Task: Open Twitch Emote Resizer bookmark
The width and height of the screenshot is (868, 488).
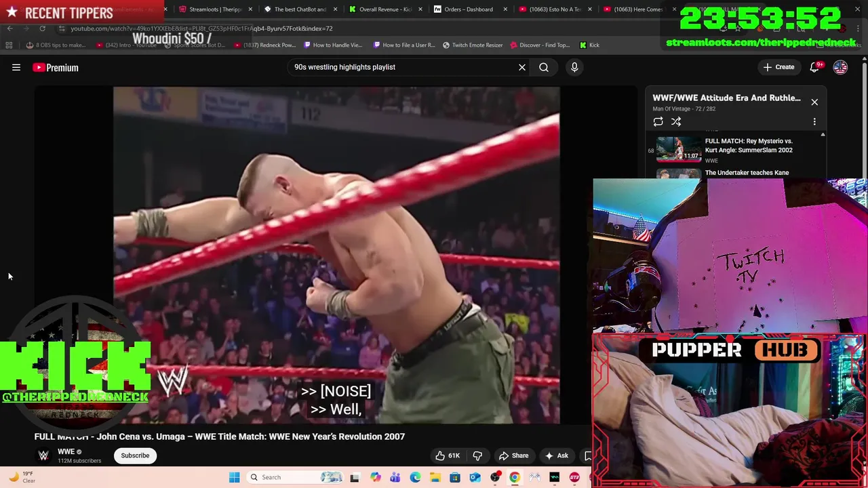Action: click(x=473, y=45)
